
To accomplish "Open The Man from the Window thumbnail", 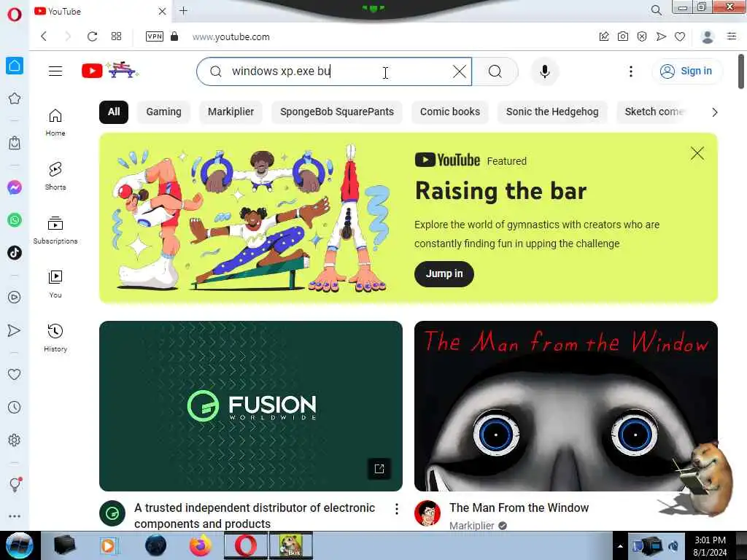I will pyautogui.click(x=565, y=405).
